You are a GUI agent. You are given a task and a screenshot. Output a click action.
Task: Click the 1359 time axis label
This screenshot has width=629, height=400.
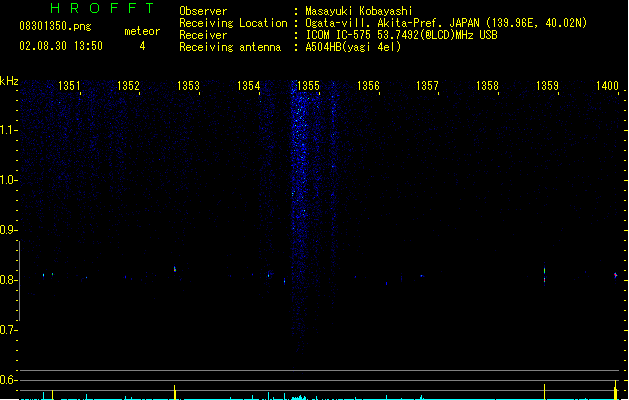click(x=548, y=86)
